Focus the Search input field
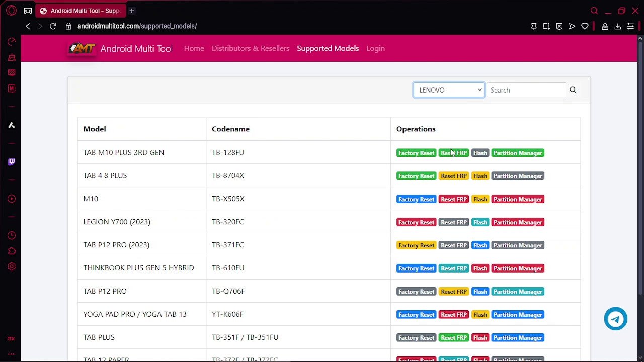 pyautogui.click(x=526, y=90)
